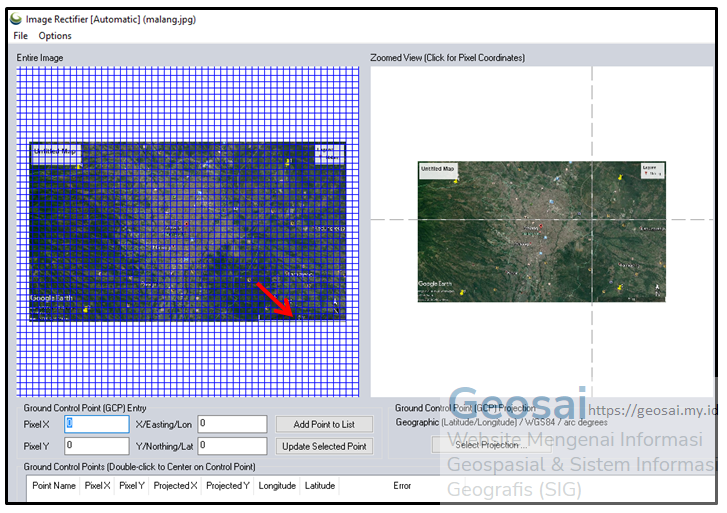
Task: Click the Pixel X input field
Action: click(x=96, y=424)
